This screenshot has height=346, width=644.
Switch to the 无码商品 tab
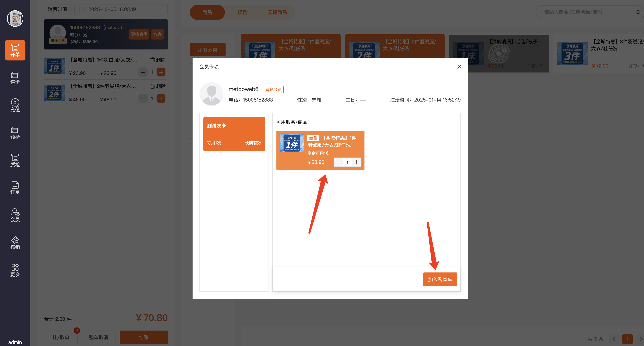277,12
